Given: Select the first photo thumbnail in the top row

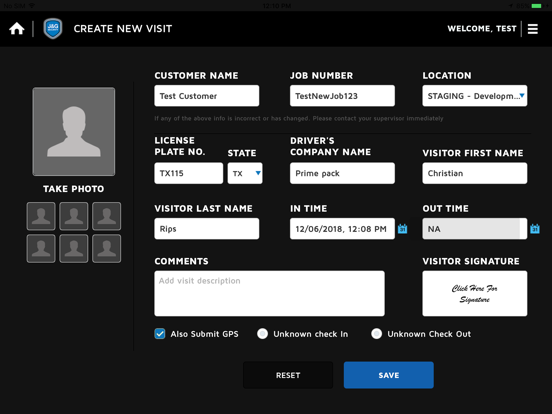Looking at the screenshot, I should pos(41,216).
